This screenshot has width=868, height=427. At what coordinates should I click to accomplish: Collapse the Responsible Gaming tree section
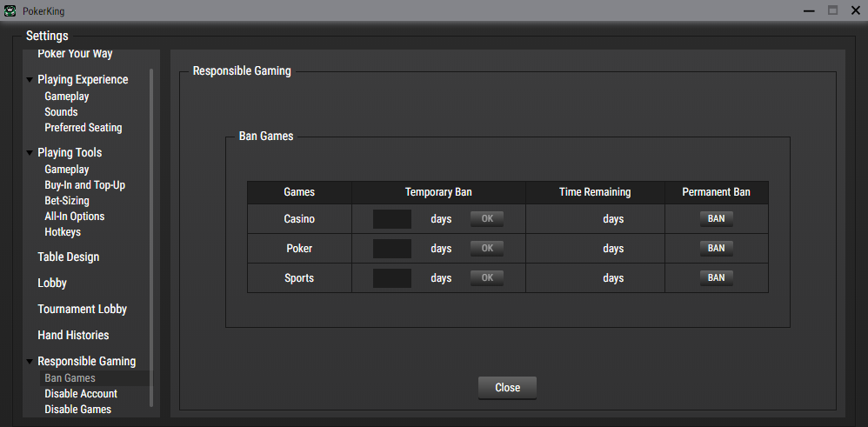tap(30, 362)
